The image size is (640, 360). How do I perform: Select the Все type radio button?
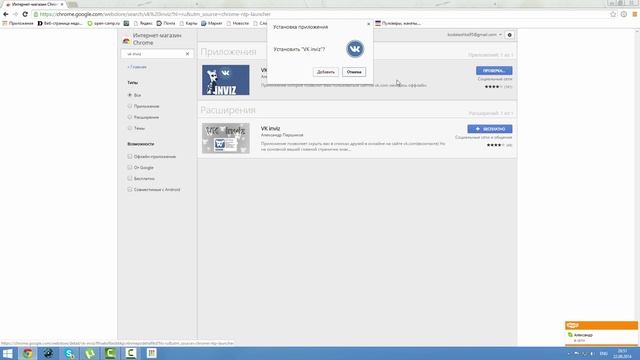click(130, 95)
